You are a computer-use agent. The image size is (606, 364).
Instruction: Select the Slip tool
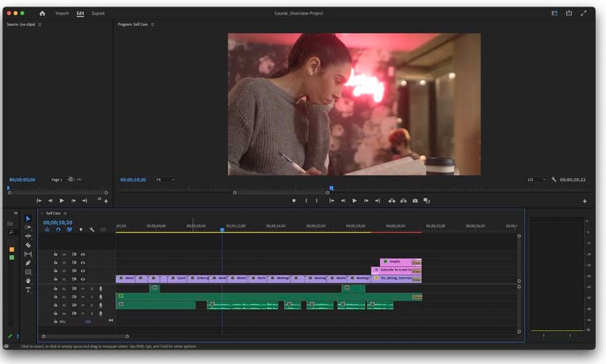pos(28,254)
